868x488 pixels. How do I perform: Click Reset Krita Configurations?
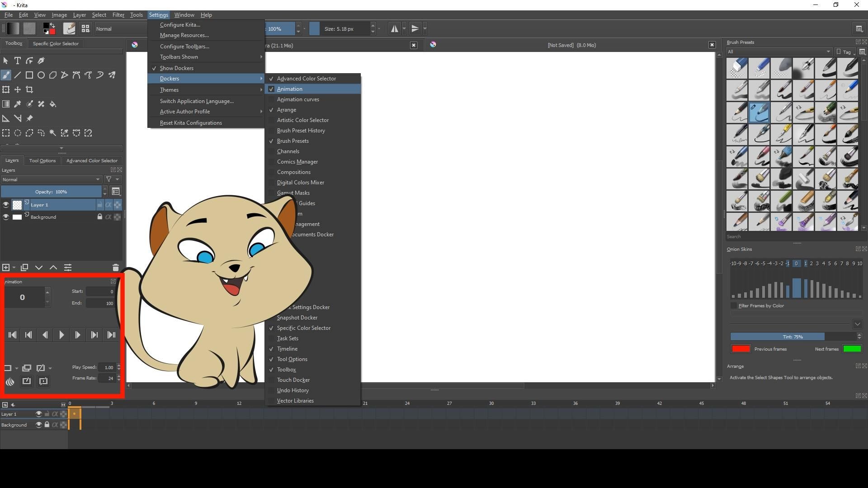click(191, 122)
